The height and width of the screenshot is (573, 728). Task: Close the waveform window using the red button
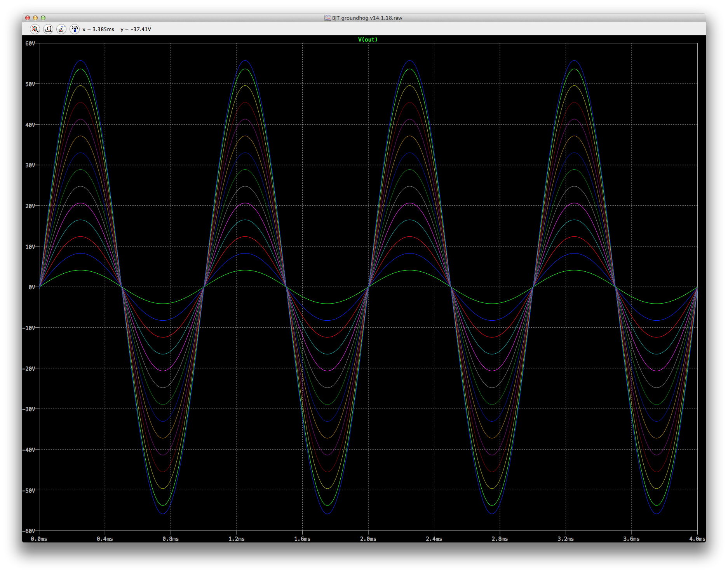click(x=28, y=18)
